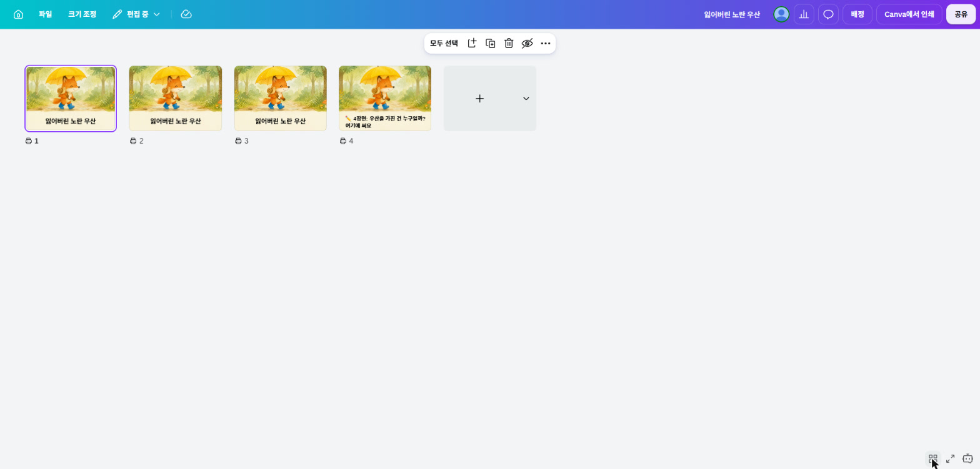The width and height of the screenshot is (980, 469).
Task: Enter fullscreen with the expand icon
Action: click(950, 458)
